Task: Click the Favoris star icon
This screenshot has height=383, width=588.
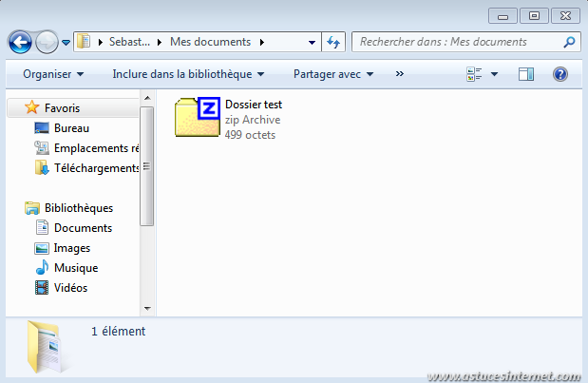Action: (x=32, y=107)
